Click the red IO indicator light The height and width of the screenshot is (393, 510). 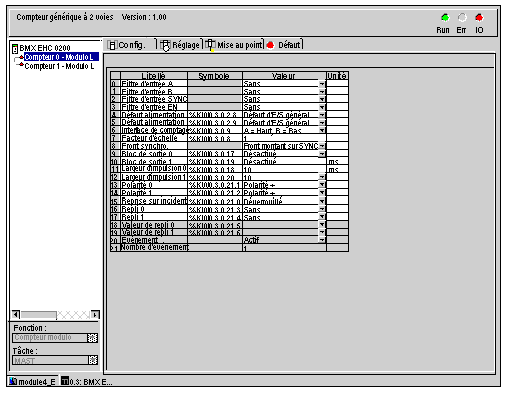click(x=479, y=17)
